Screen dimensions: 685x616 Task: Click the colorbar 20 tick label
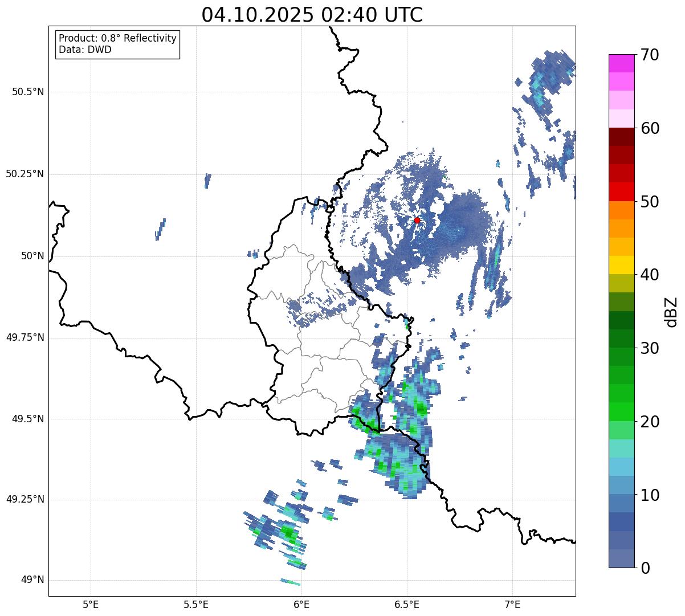(x=650, y=422)
